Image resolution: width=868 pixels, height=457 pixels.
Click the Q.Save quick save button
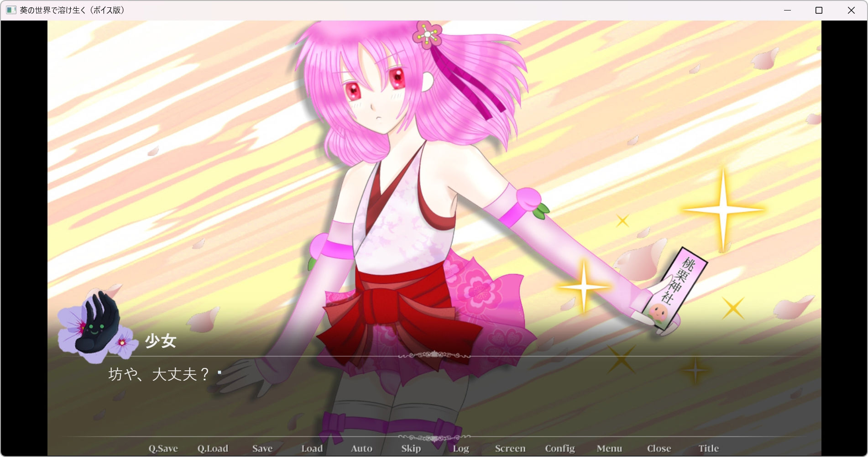coord(163,448)
